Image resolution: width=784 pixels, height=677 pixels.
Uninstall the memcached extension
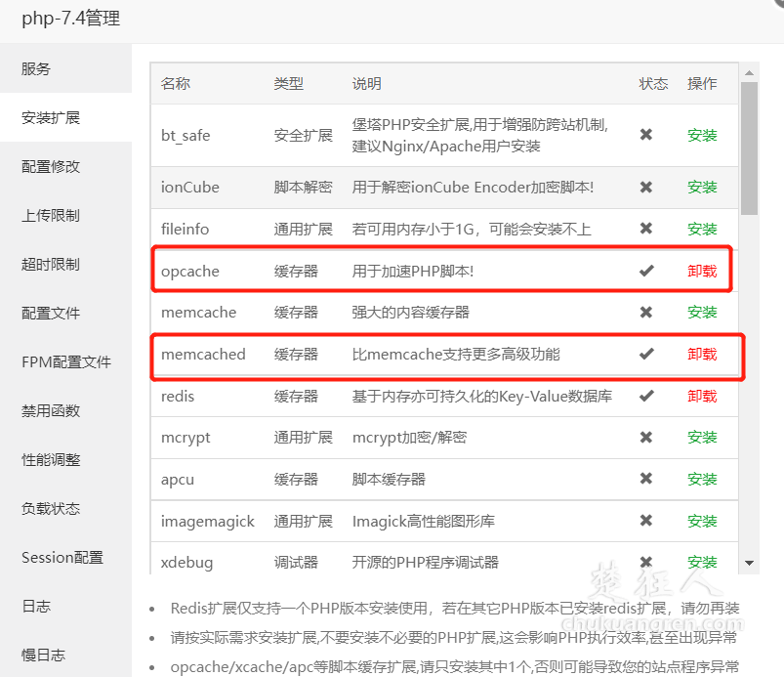point(702,354)
